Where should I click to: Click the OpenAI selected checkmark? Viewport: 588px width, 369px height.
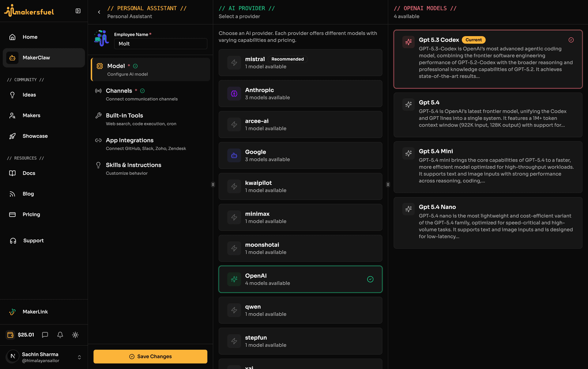coord(370,279)
